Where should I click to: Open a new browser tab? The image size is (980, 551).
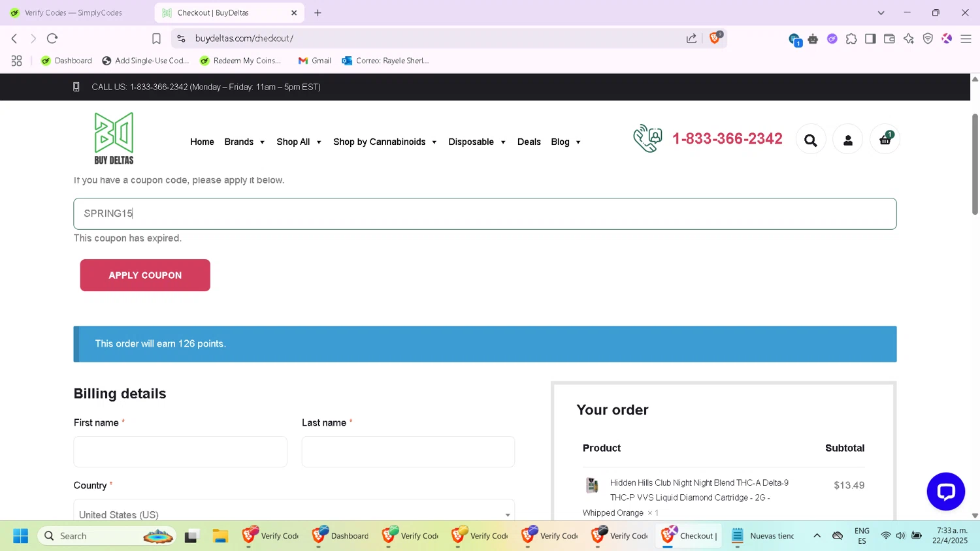click(x=318, y=12)
